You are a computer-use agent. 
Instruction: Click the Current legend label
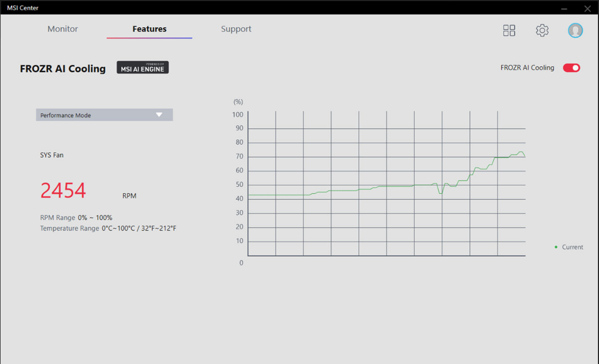point(572,247)
